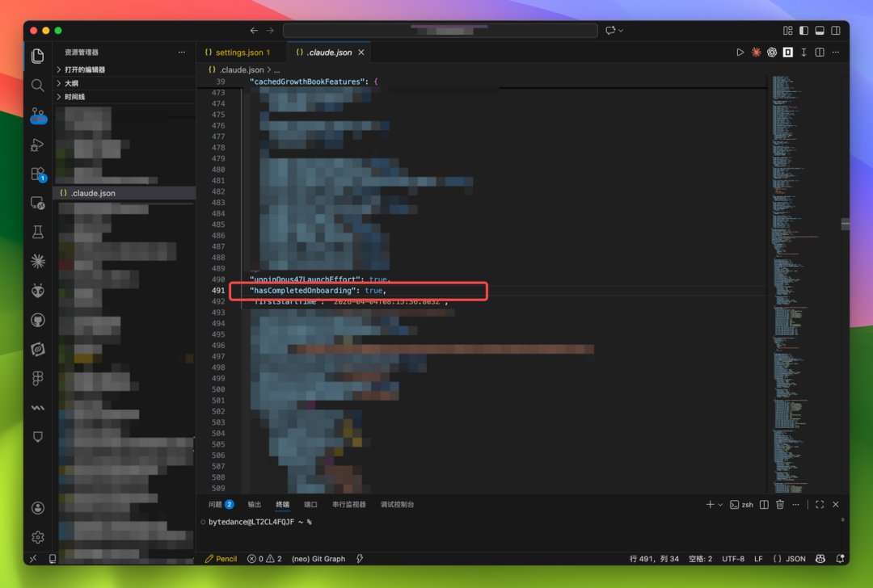Click the Copilot status icon in status bar

[820, 558]
